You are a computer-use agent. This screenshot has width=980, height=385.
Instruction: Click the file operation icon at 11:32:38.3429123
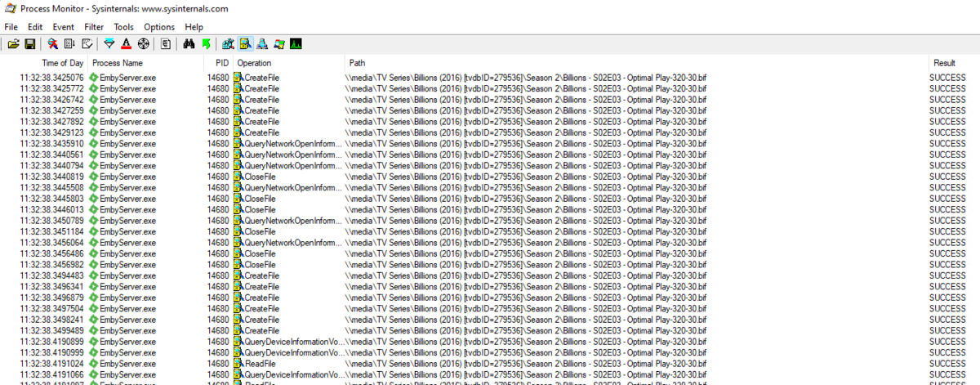click(x=238, y=132)
